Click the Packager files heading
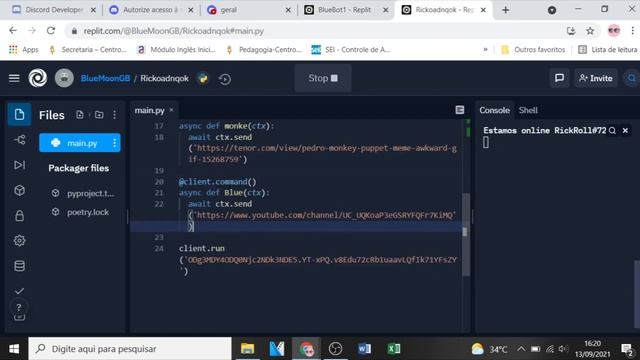Screen dimensions: 640x360 78,168
